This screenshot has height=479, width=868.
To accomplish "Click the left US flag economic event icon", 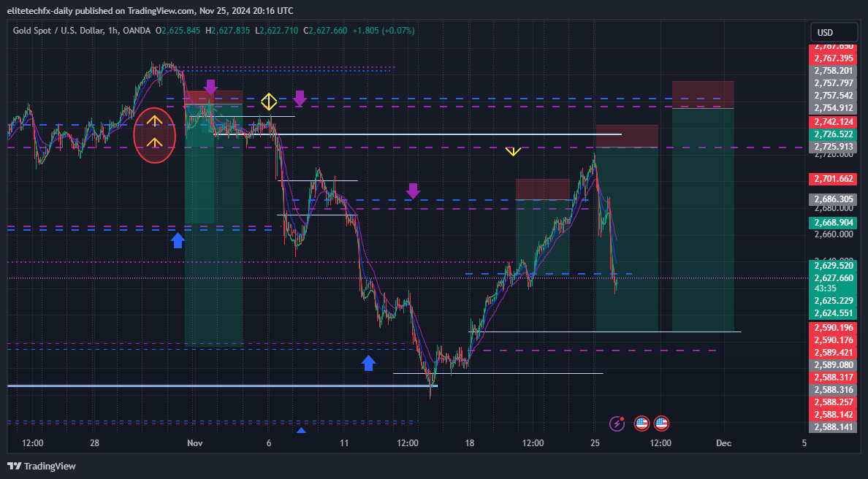I will tap(642, 424).
